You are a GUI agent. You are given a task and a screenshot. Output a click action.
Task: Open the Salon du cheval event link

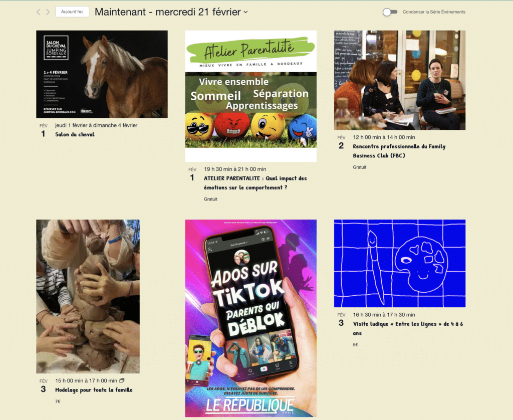75,134
